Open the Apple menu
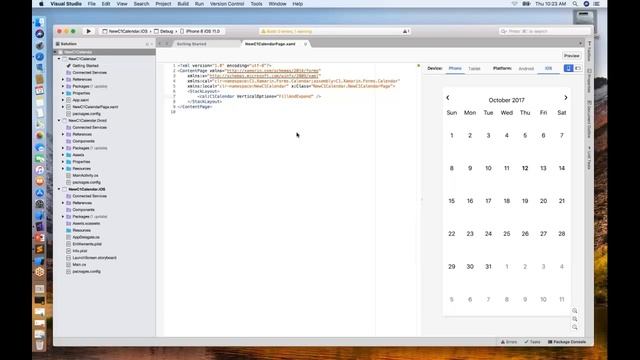 click(x=41, y=4)
